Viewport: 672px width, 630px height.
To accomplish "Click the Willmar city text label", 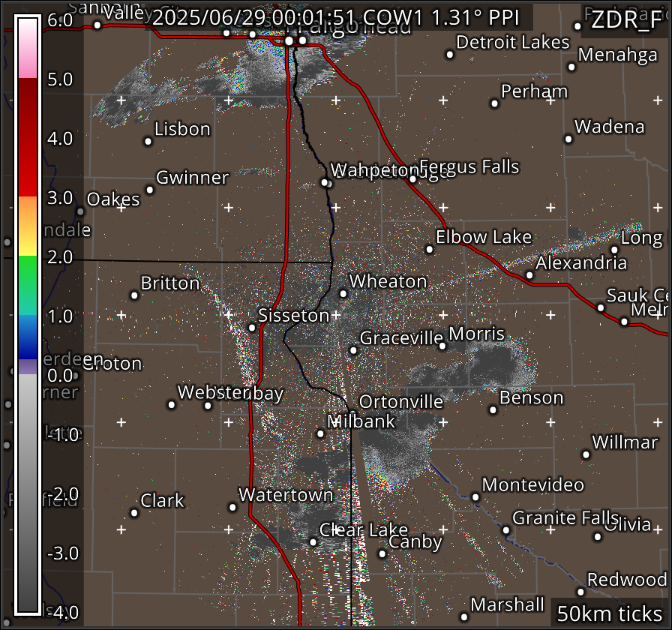I will [625, 442].
